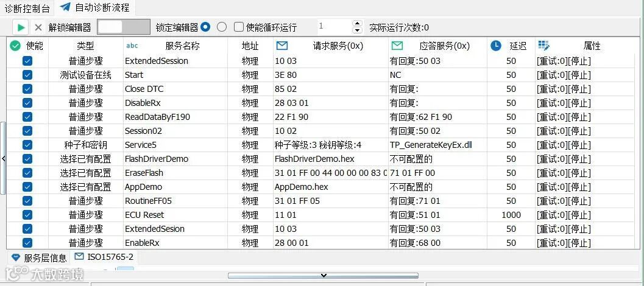The width and height of the screenshot is (644, 286).
Task: Uncheck the EraseFlash row checkbox
Action: (27, 173)
